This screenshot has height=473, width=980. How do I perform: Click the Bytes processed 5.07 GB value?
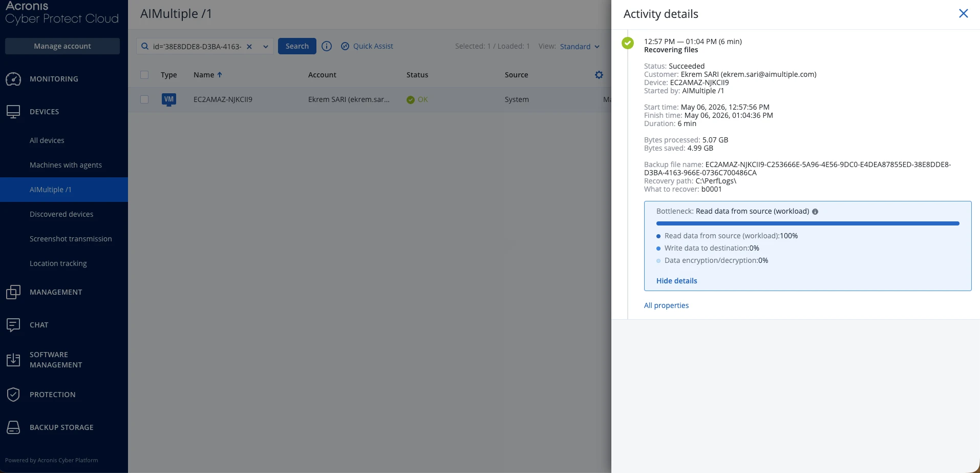(715, 140)
